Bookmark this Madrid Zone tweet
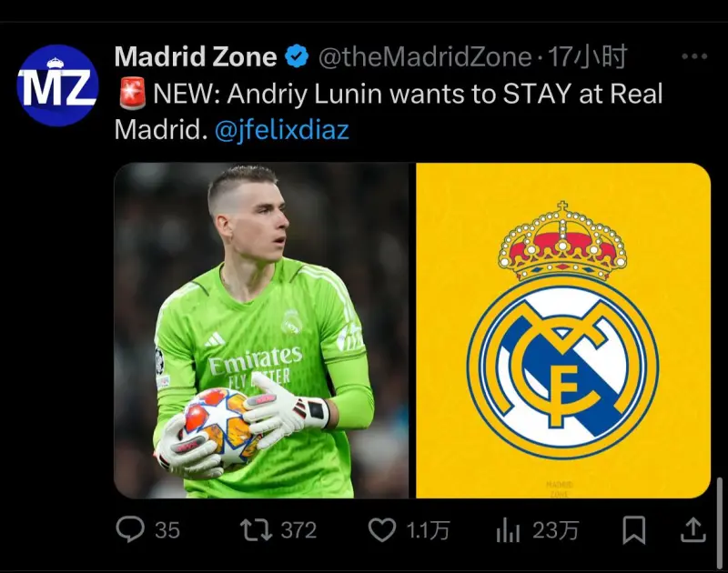This screenshot has height=573, width=728. (633, 530)
